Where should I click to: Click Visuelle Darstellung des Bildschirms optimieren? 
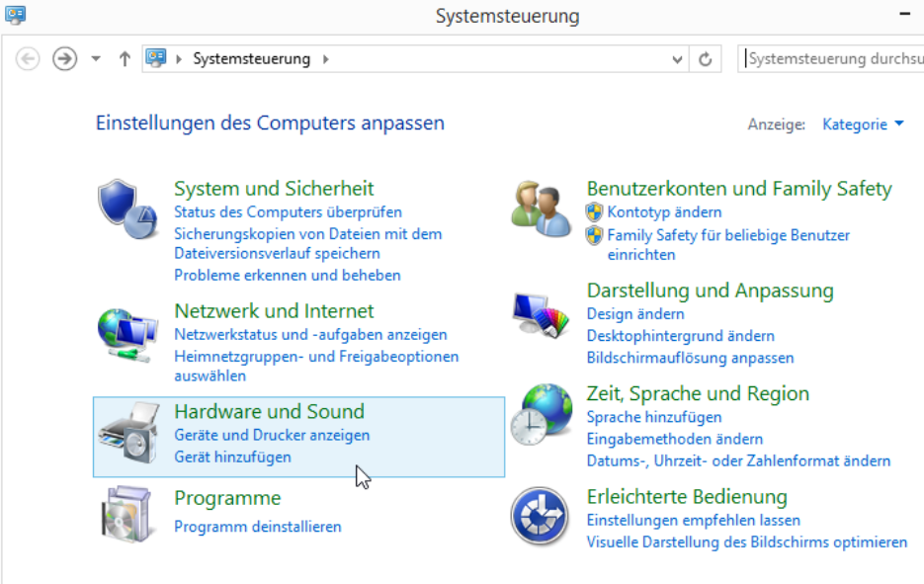pos(747,542)
